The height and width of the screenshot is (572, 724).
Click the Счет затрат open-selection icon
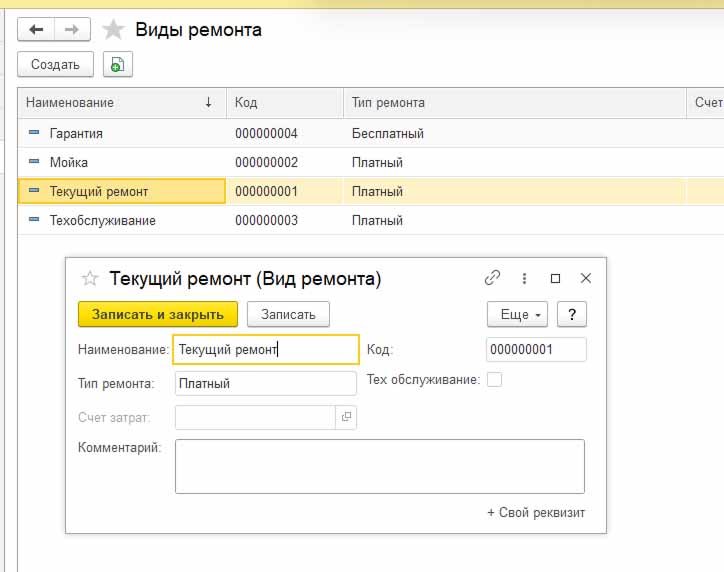click(x=346, y=417)
